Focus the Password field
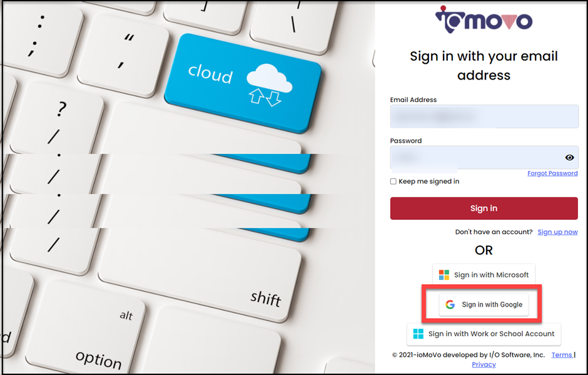This screenshot has height=375, width=588. point(484,157)
